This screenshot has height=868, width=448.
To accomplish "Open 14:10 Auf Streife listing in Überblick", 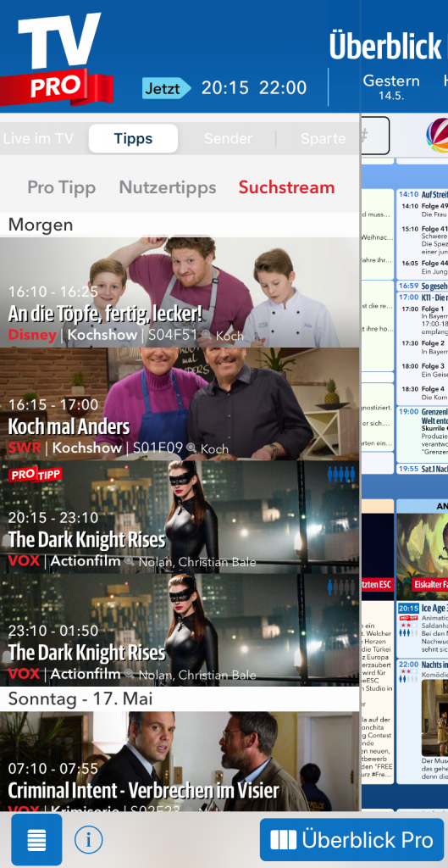I will point(423,234).
